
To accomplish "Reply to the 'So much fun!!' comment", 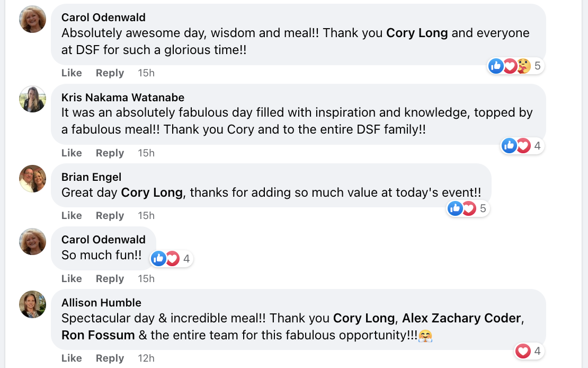I will (x=110, y=278).
